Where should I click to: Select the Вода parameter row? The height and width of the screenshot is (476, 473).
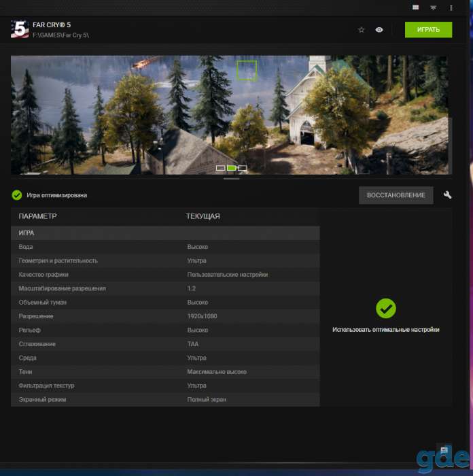tap(165, 247)
